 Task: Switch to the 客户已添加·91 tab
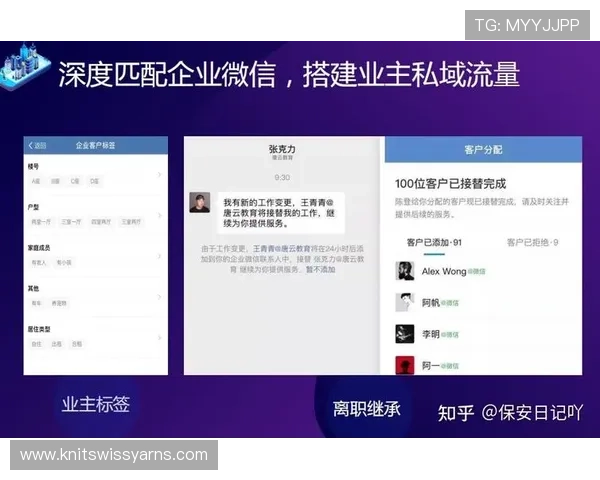[434, 243]
